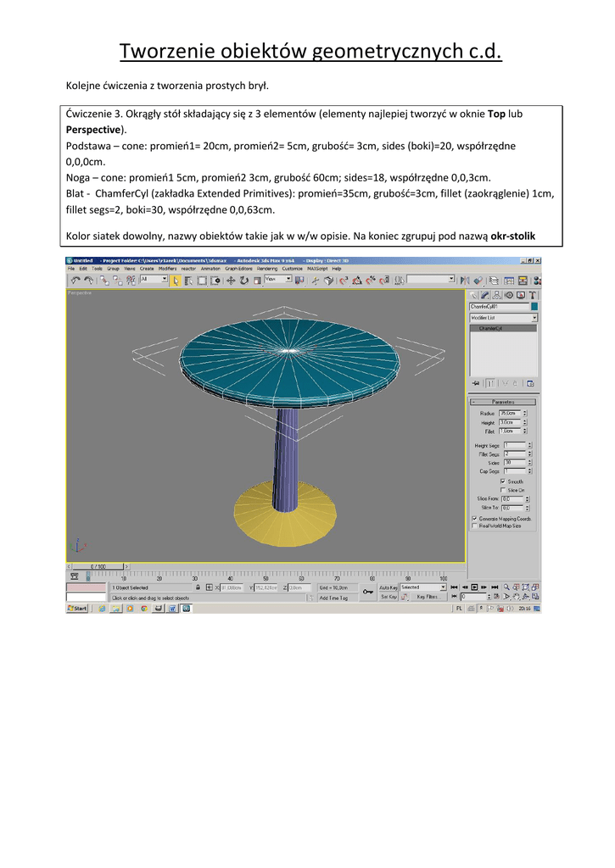Enable the Slice On checkbox
Image resolution: width=615 pixels, height=868 pixels.
pos(503,490)
